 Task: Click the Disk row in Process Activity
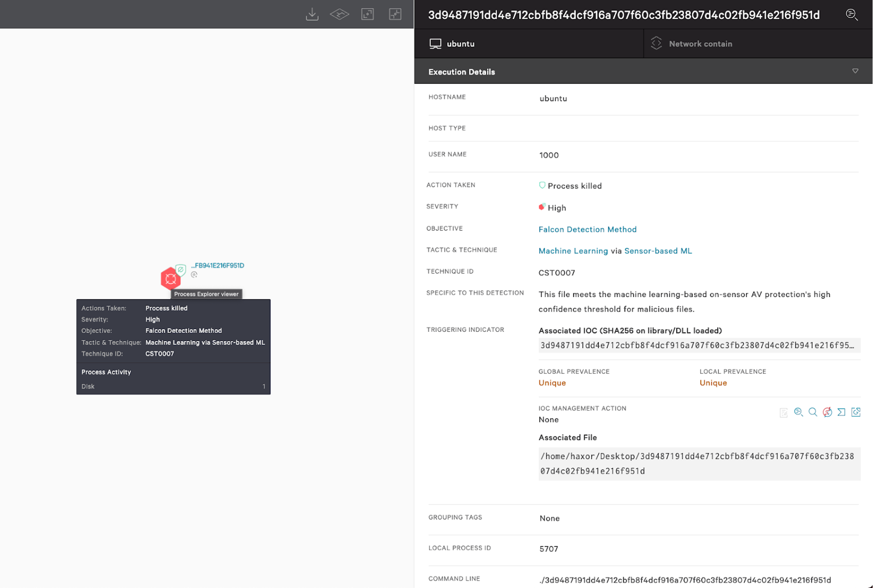(173, 386)
